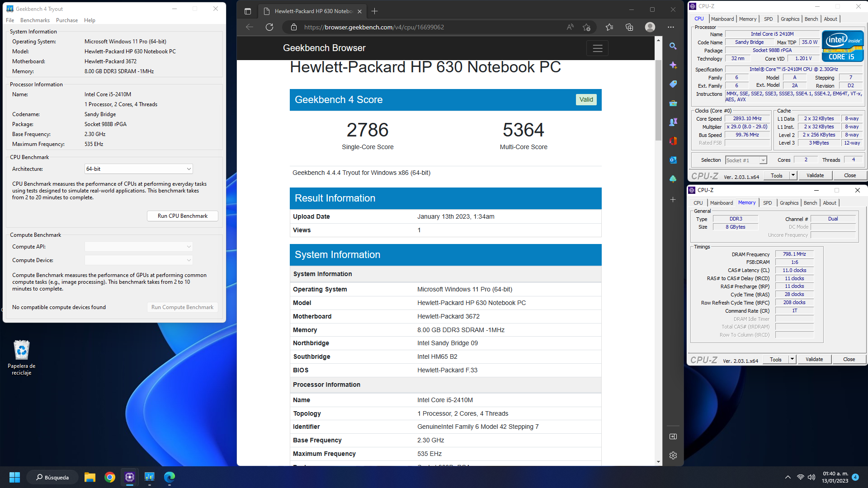Open Tools dropdown arrow in bottom CPU-Z window
The image size is (868, 488).
792,359
